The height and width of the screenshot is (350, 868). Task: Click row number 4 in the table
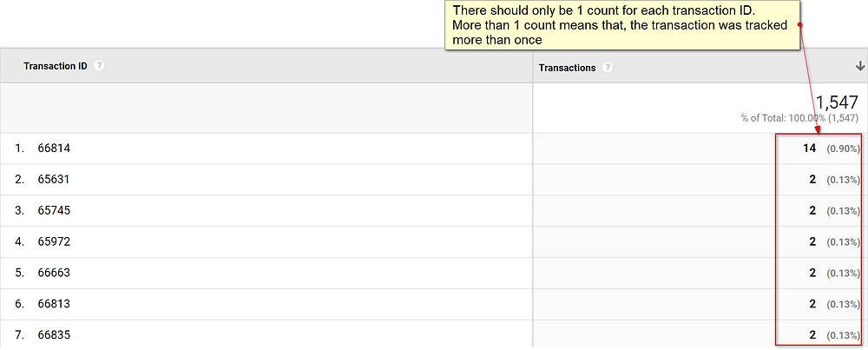pyautogui.click(x=20, y=241)
